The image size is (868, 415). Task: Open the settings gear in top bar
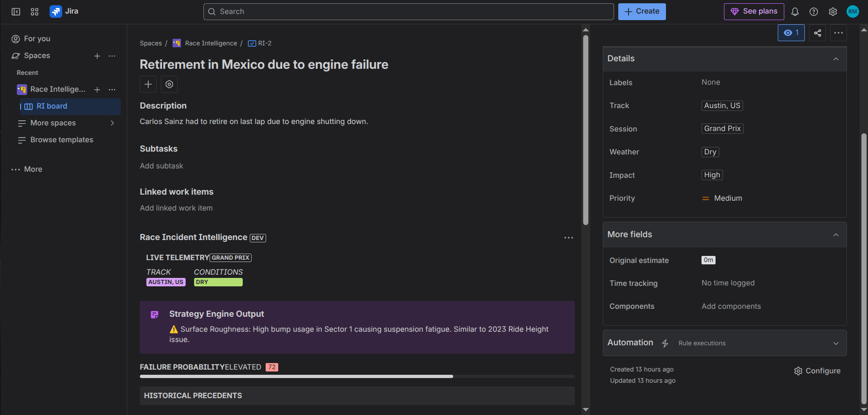[833, 12]
